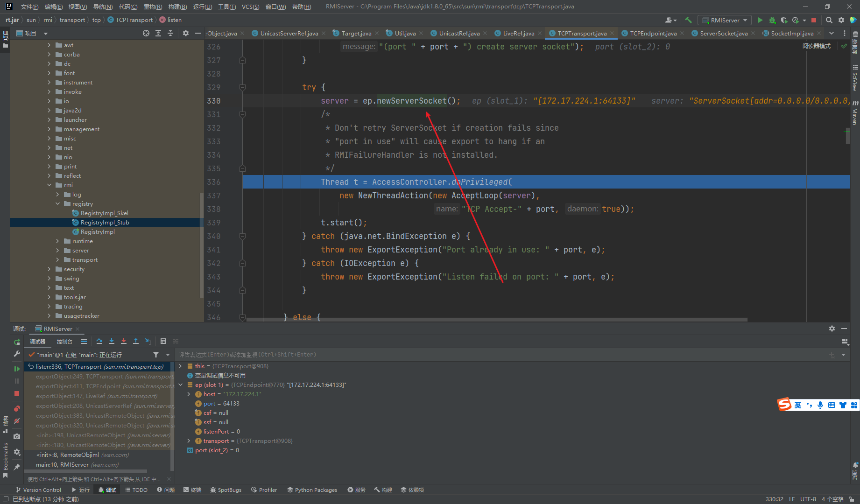
Task: Click the Resume Program green icon
Action: (x=17, y=369)
